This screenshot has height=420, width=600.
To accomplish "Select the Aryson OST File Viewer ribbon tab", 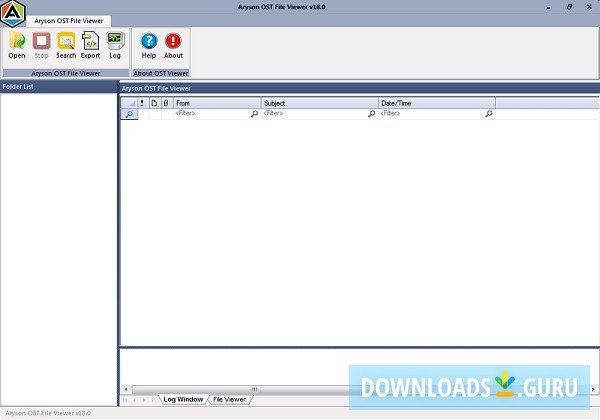I will click(69, 21).
